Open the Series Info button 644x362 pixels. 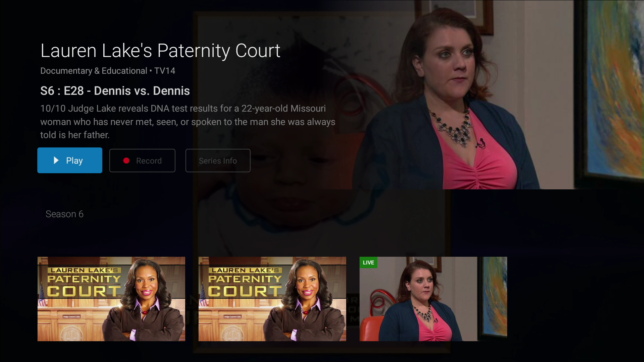tap(218, 161)
